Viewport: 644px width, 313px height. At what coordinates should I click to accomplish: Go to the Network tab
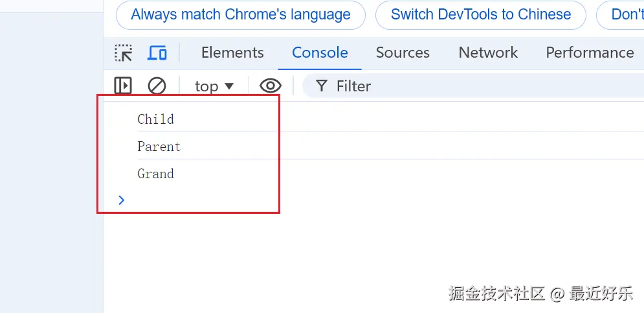pyautogui.click(x=488, y=52)
